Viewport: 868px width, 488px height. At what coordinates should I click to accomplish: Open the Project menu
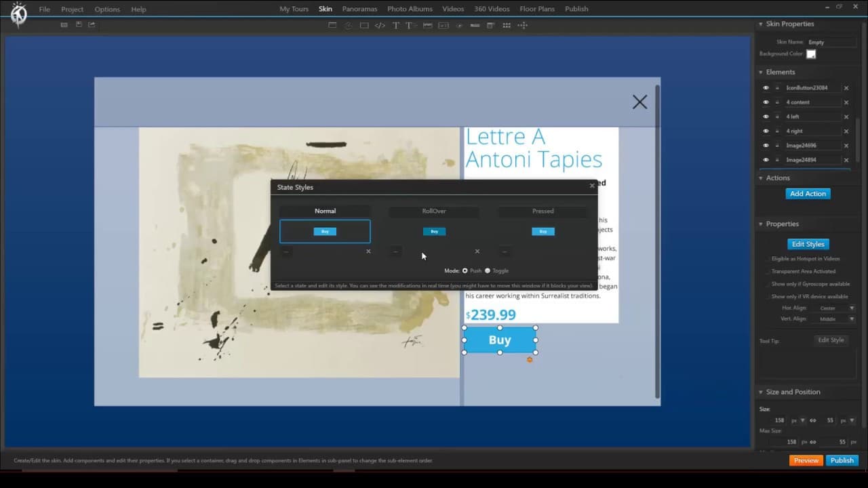tap(73, 9)
